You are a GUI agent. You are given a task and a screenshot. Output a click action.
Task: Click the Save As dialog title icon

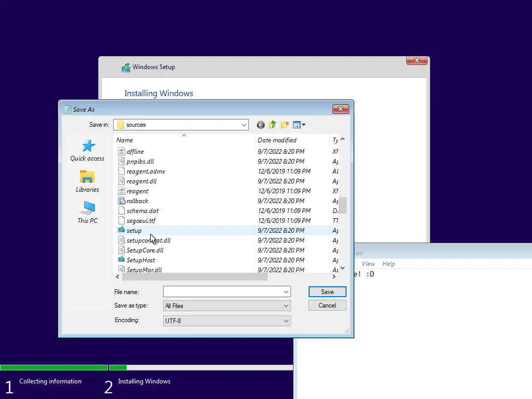[x=68, y=109]
